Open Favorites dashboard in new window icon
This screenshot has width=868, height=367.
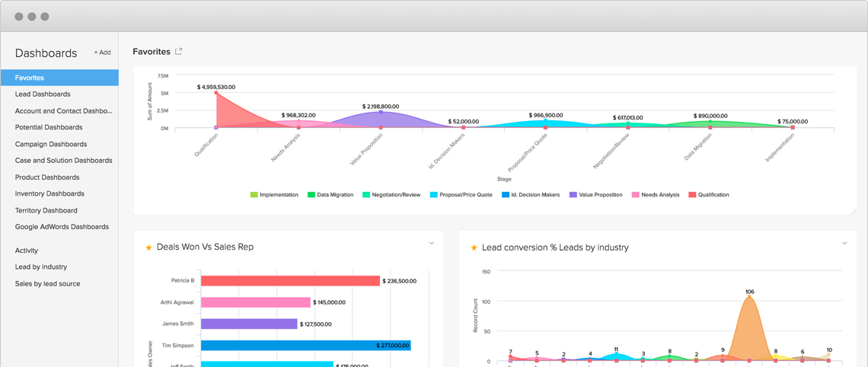(x=178, y=52)
